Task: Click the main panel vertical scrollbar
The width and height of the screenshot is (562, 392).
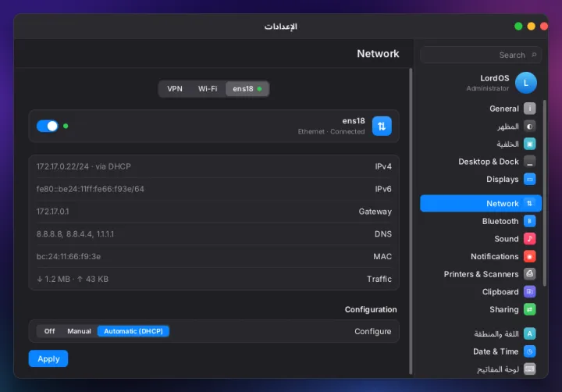Action: click(411, 220)
